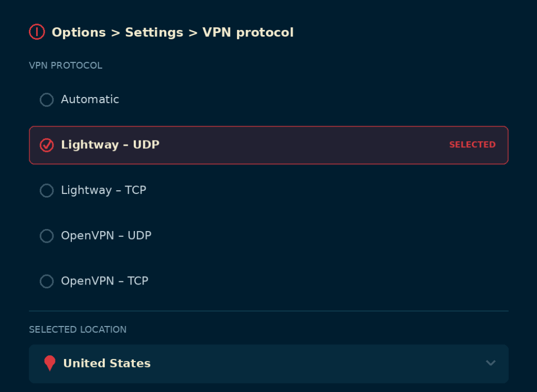The image size is (537, 392).
Task: Pick the OpenVPN – TCP radio button
Action: point(47,281)
